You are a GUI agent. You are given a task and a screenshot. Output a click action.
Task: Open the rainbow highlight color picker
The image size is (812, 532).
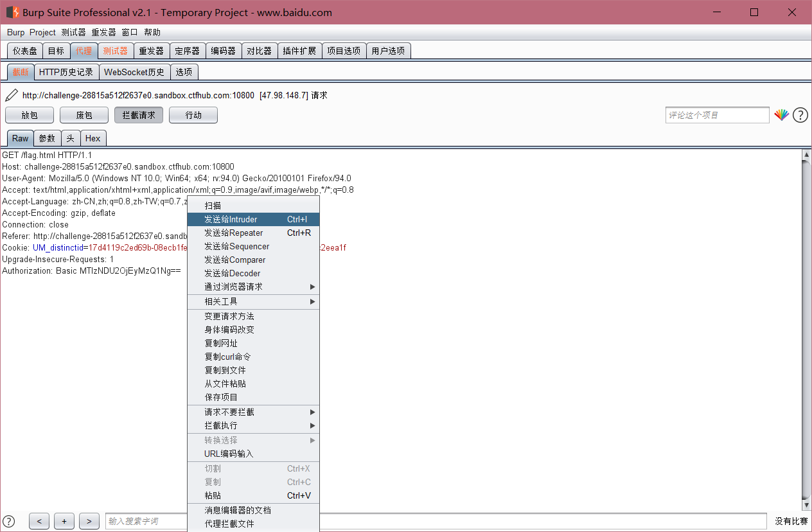pos(781,114)
